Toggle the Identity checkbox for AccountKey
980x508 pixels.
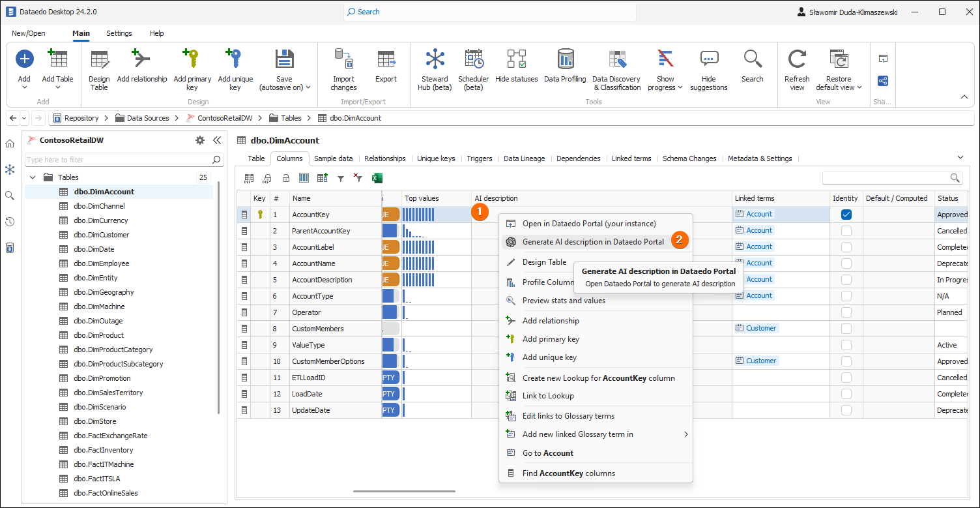pyautogui.click(x=846, y=215)
